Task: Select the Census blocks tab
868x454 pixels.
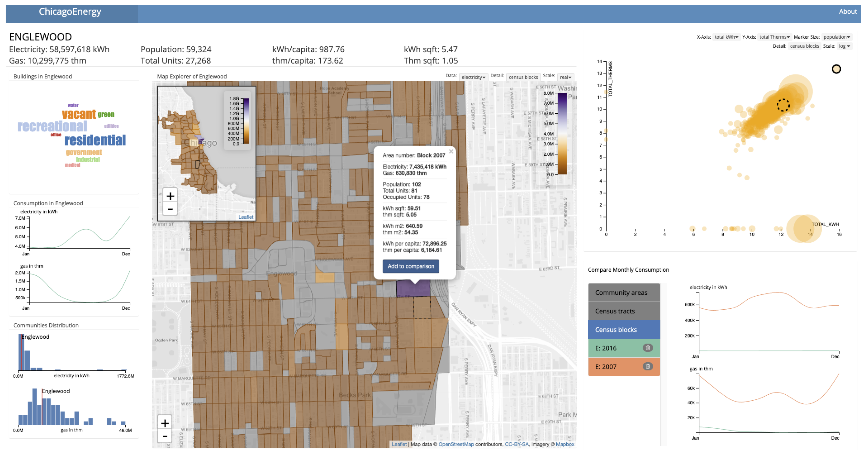Action: pyautogui.click(x=624, y=330)
